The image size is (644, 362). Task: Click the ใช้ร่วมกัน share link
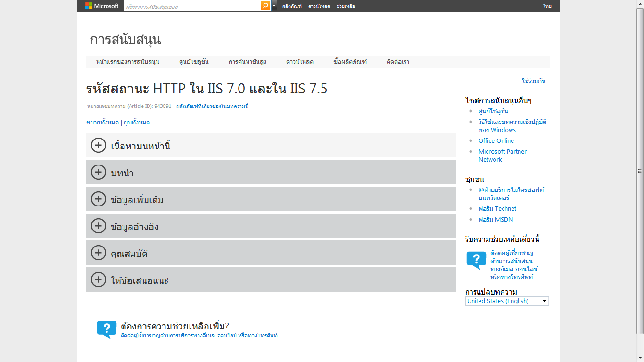534,81
